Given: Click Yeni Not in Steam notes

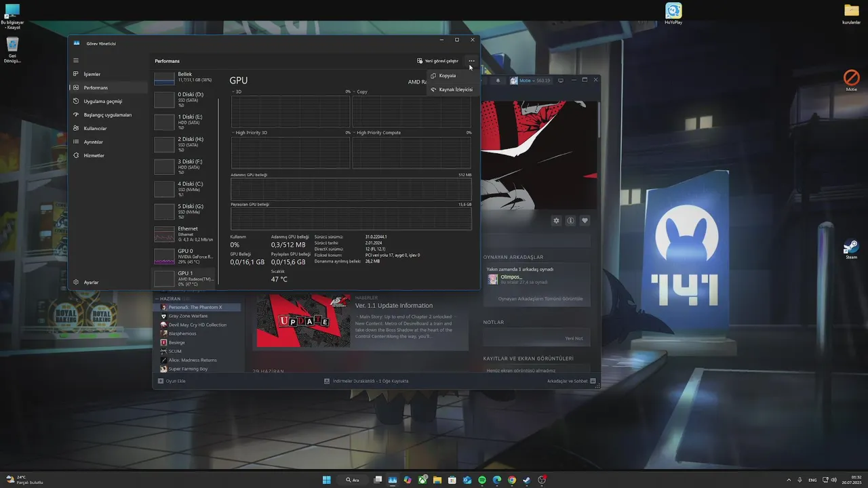Looking at the screenshot, I should pos(574,338).
